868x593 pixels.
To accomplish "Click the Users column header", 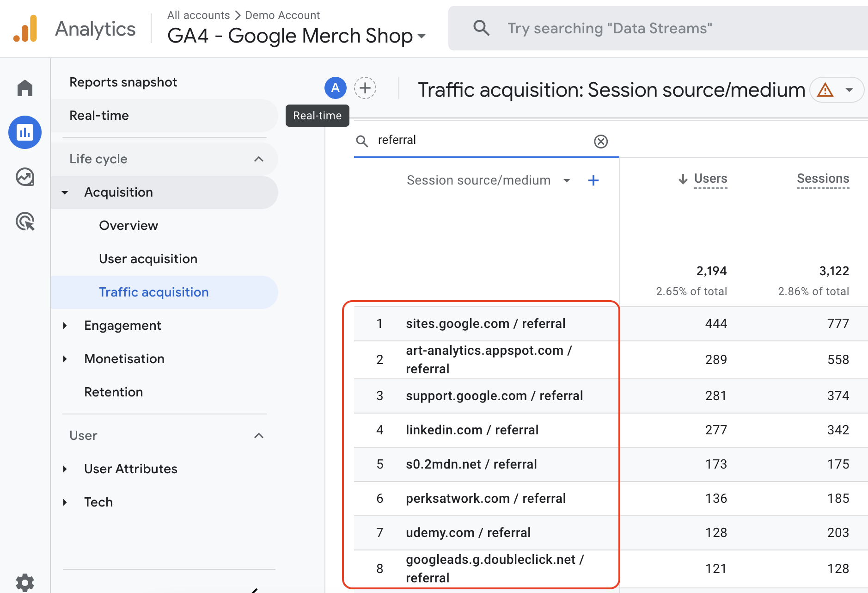I will [710, 179].
